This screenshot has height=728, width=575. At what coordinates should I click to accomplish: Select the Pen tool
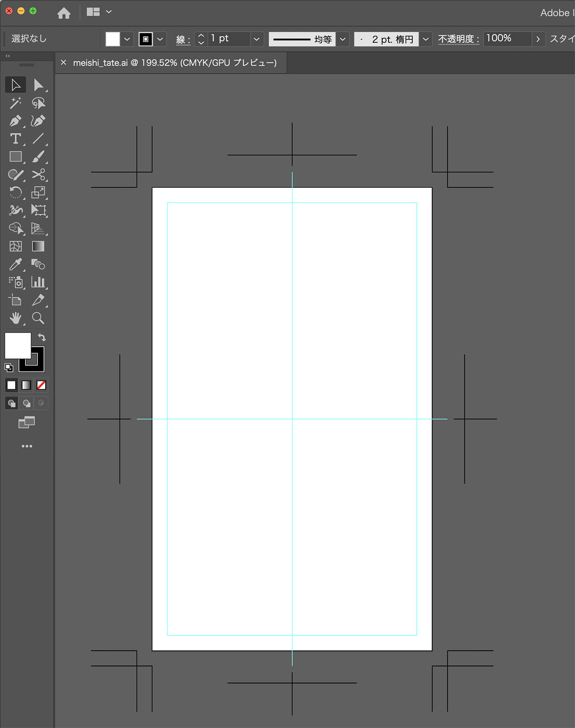[16, 121]
